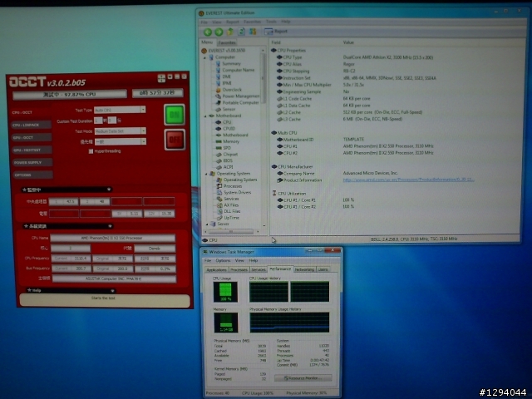The image size is (532, 399).
Task: Open Resource Monitor from Task Manager
Action: 303,378
